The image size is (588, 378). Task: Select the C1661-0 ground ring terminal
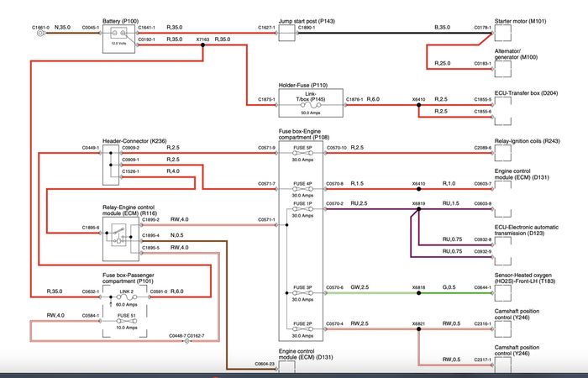click(x=41, y=33)
